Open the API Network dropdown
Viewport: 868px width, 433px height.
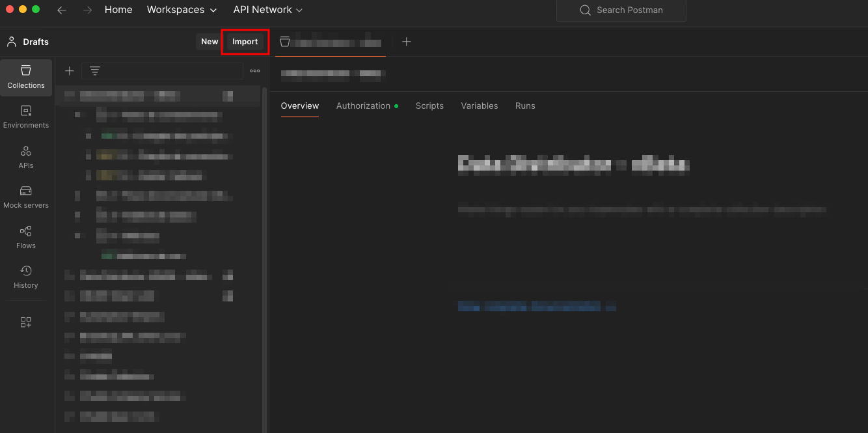(x=268, y=10)
